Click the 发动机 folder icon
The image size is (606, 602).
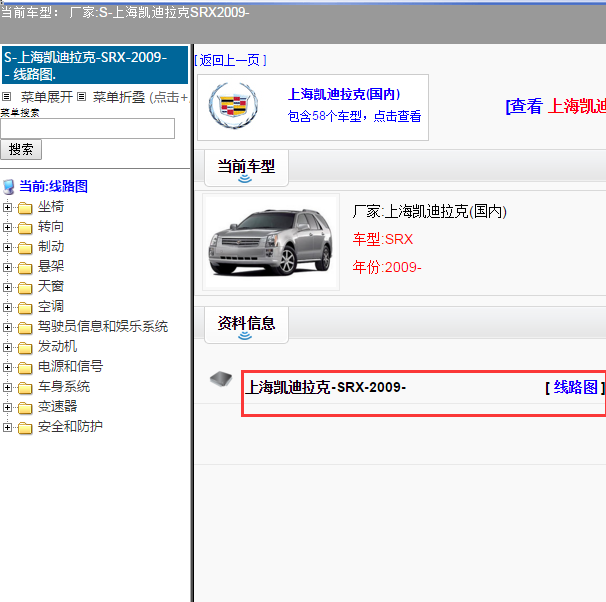25,348
